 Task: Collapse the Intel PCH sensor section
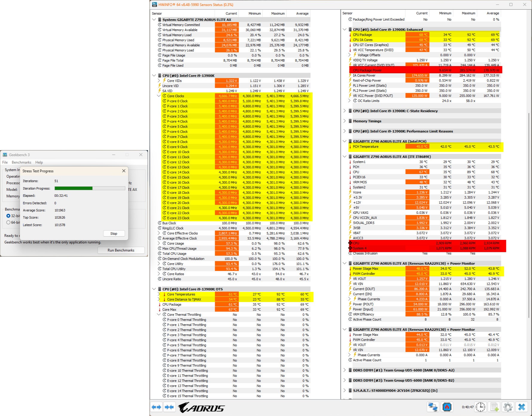[344, 141]
